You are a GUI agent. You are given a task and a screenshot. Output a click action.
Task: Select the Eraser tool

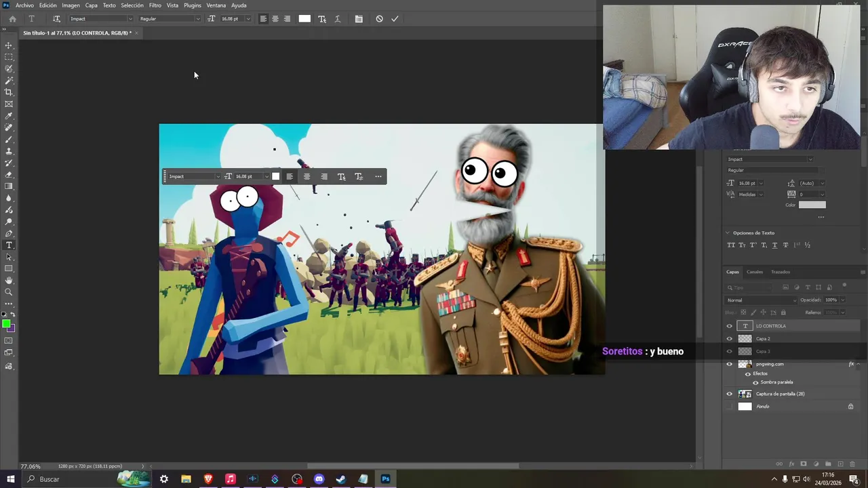point(9,175)
